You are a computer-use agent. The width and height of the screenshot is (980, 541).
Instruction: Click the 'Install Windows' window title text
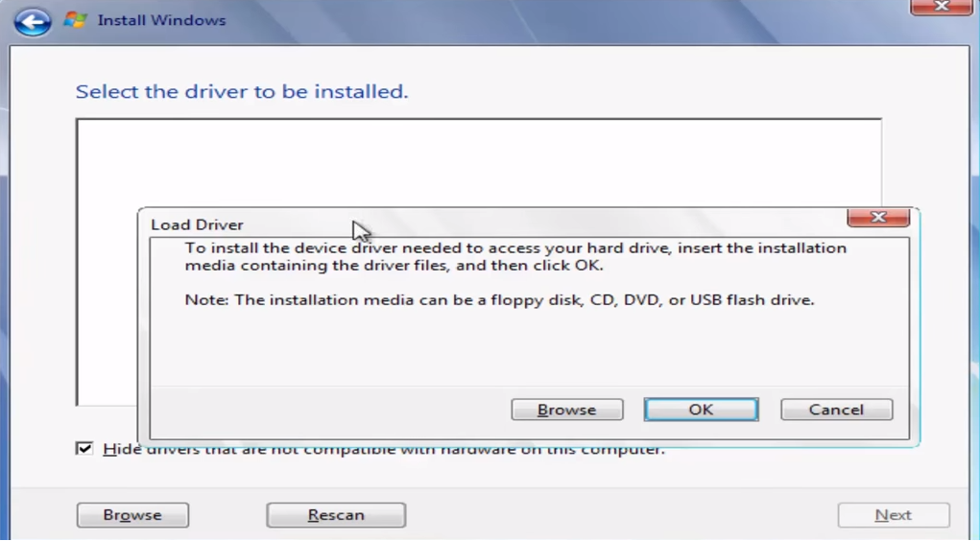(x=161, y=20)
